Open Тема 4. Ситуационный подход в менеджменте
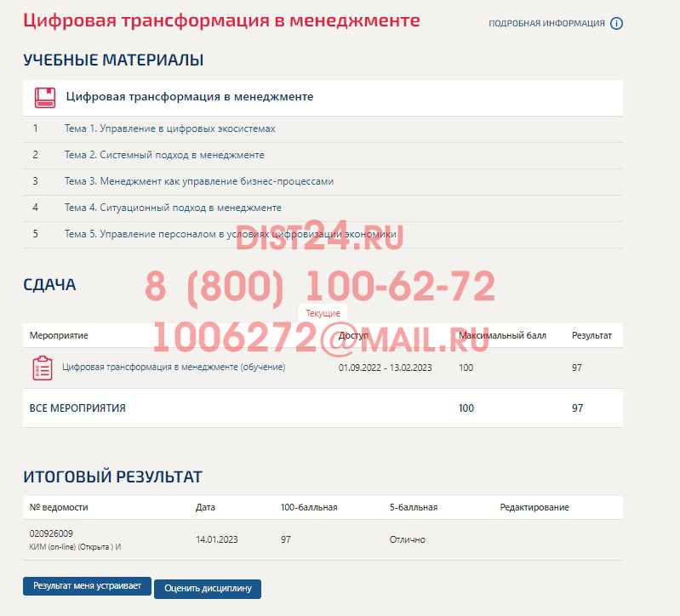Viewport: 680px width, 616px height. [173, 208]
